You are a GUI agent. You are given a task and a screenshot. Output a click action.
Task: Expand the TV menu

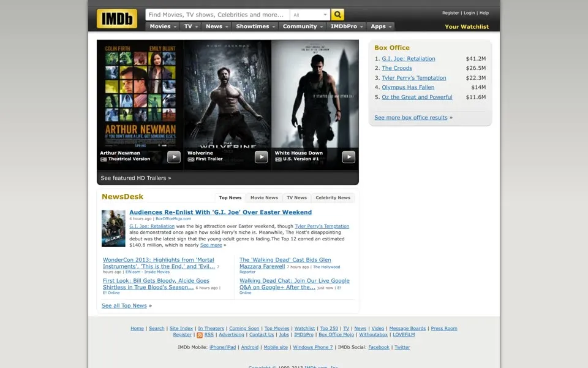click(x=191, y=26)
